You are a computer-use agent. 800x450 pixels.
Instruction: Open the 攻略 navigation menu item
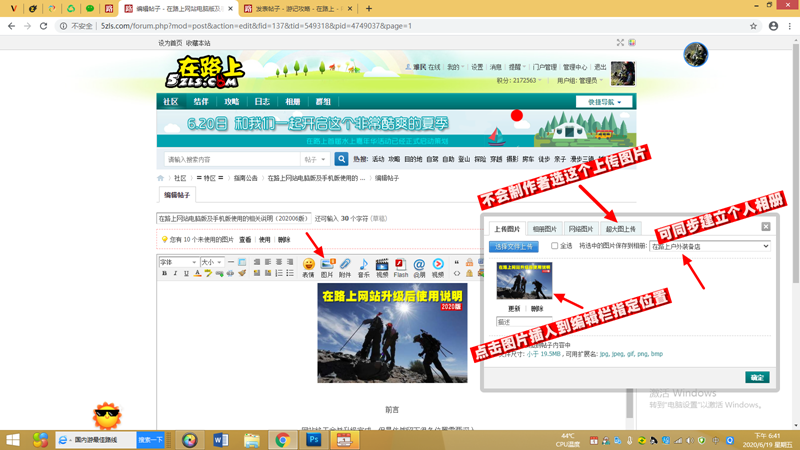coord(232,102)
